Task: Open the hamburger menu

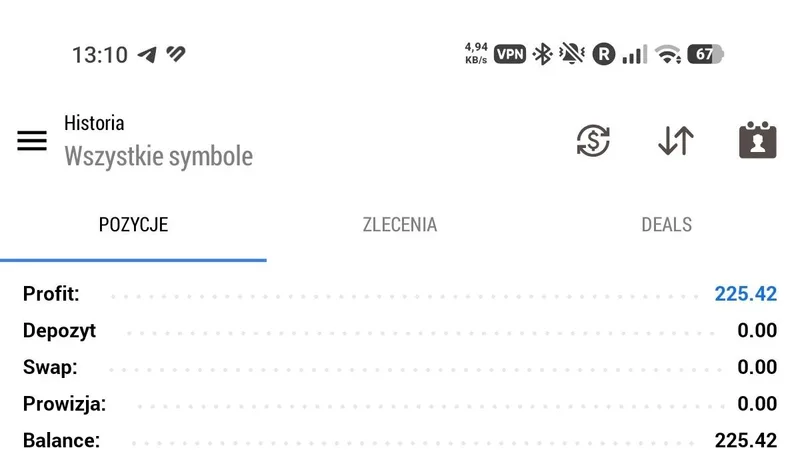Action: 32,141
